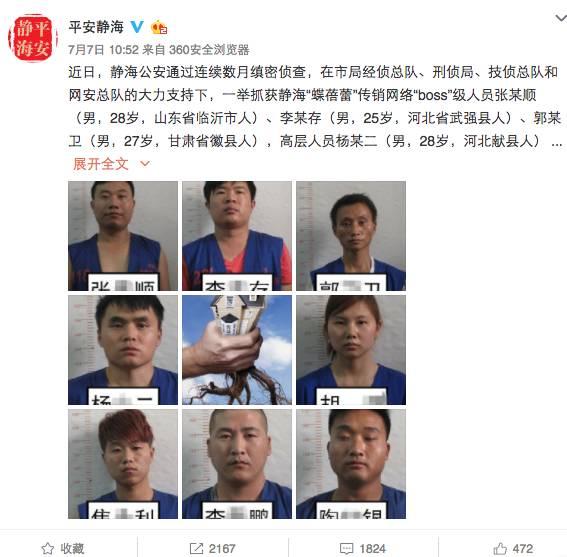Open the hand holding house image
The width and height of the screenshot is (567, 557).
[237, 350]
